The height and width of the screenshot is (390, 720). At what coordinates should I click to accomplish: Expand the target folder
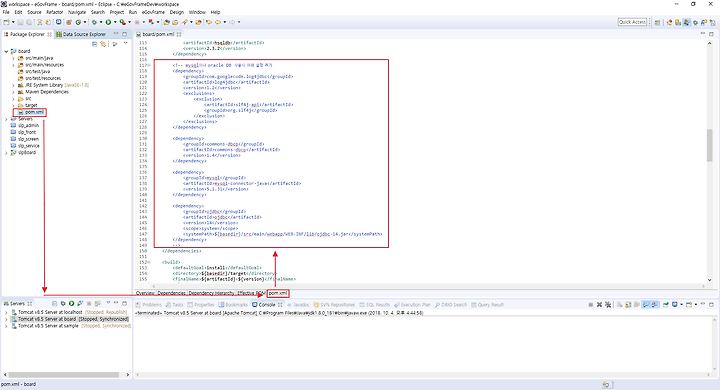[13, 106]
